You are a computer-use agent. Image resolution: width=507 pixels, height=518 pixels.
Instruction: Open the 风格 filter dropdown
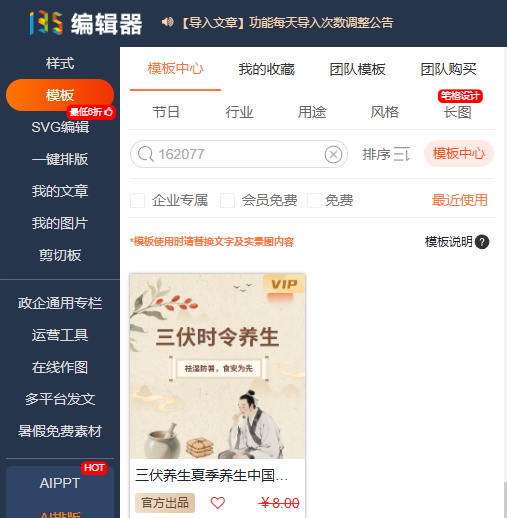[385, 112]
